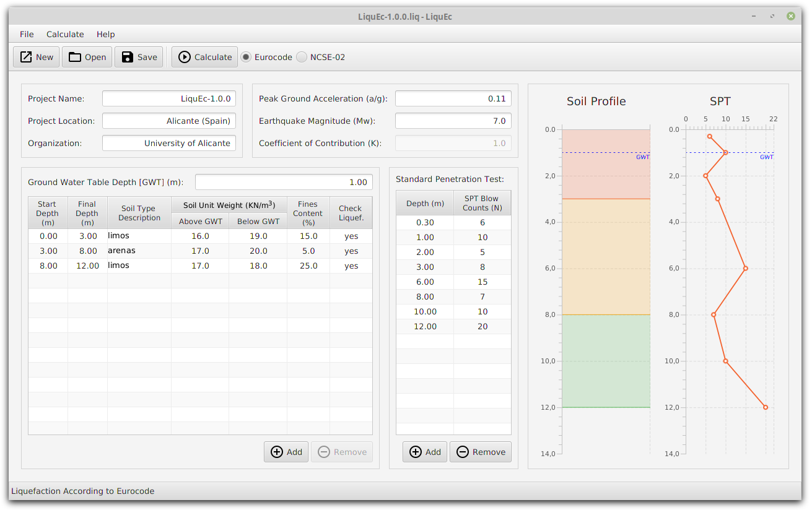This screenshot has width=812, height=510.
Task: Select the SPT blow count 20 cell
Action: tap(482, 326)
